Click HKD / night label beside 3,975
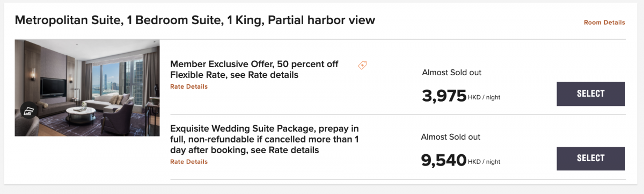 click(x=485, y=98)
